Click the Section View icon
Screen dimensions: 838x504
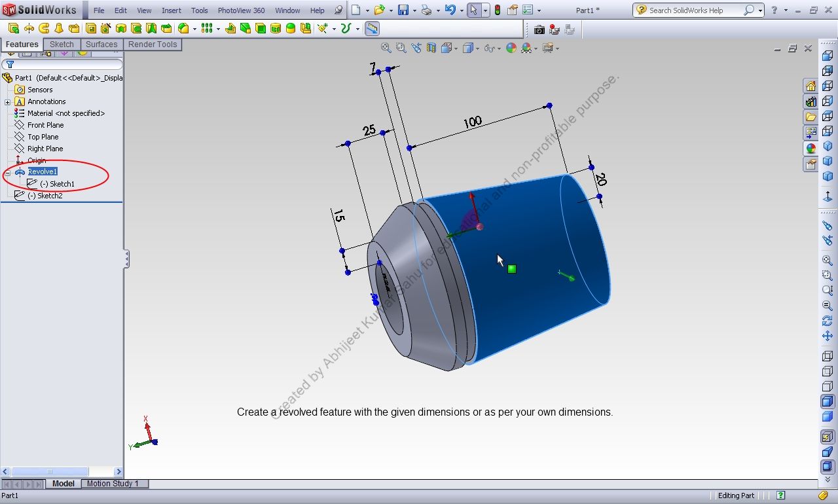[431, 48]
